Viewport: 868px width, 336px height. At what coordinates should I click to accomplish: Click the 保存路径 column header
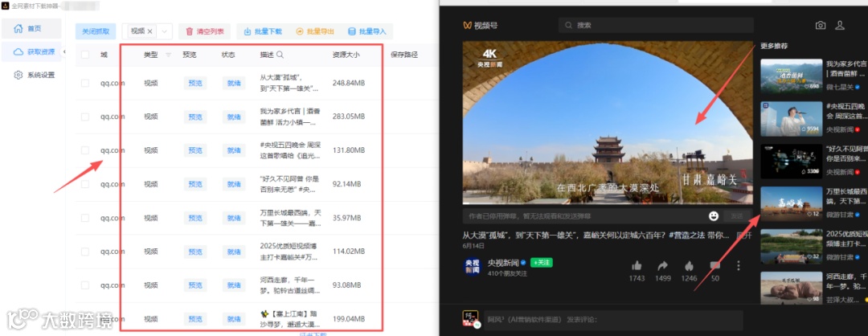tap(404, 55)
